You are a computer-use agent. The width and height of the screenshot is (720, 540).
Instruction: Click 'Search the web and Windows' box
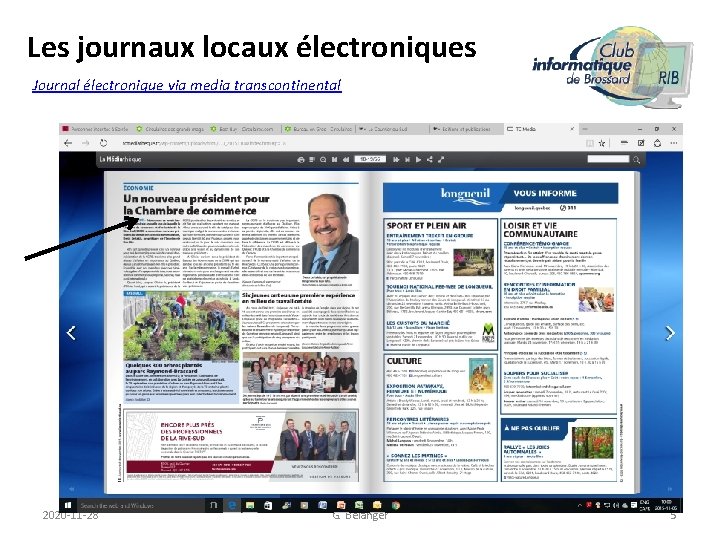pyautogui.click(x=140, y=505)
